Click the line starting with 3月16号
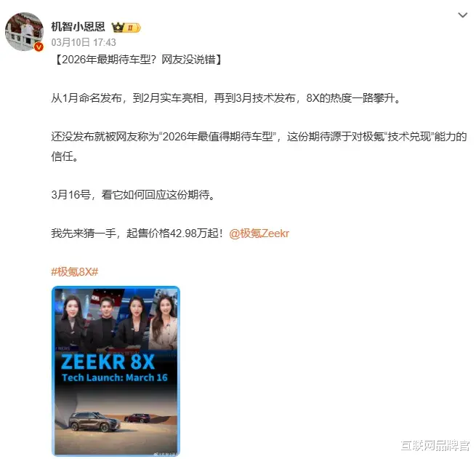 tap(134, 195)
